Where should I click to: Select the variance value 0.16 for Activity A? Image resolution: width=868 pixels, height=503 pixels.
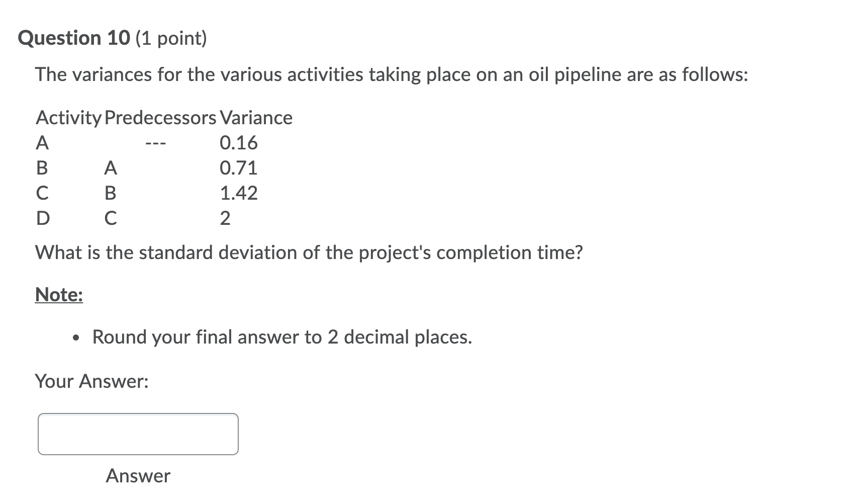(x=238, y=143)
